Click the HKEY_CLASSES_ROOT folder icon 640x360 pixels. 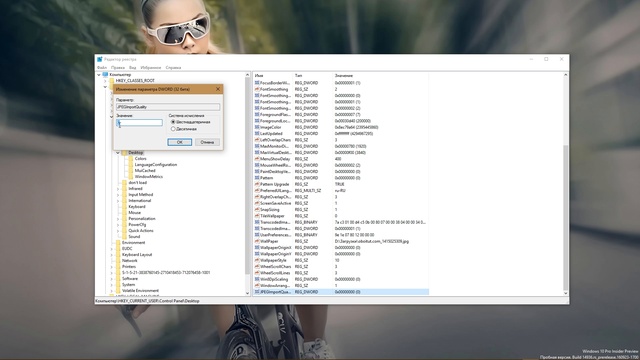point(112,80)
